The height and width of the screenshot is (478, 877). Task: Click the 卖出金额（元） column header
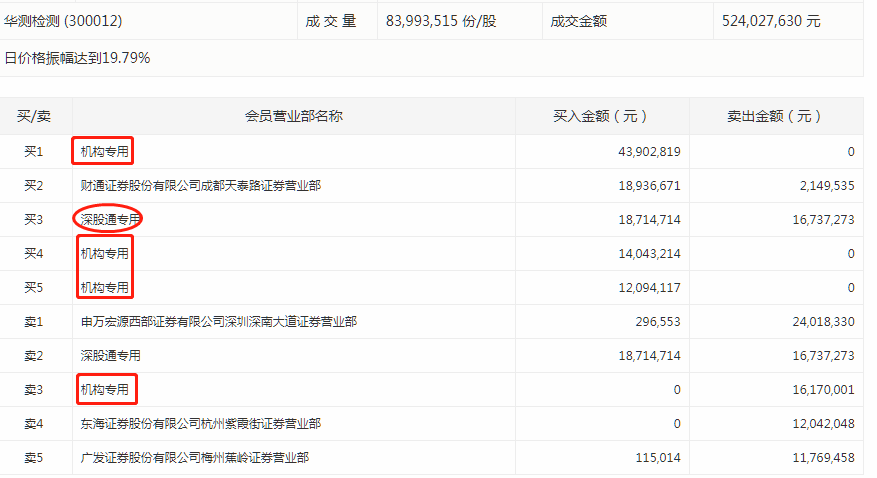point(774,116)
